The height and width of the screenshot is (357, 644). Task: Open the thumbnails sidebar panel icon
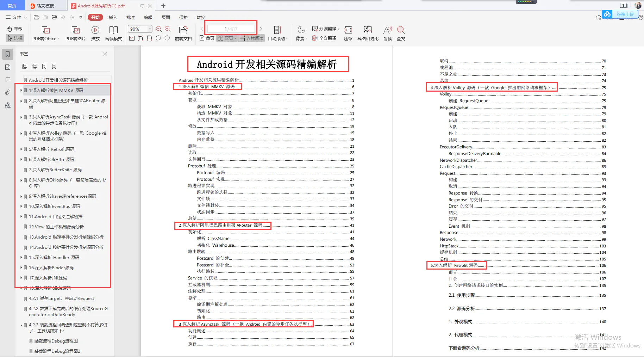click(7, 67)
